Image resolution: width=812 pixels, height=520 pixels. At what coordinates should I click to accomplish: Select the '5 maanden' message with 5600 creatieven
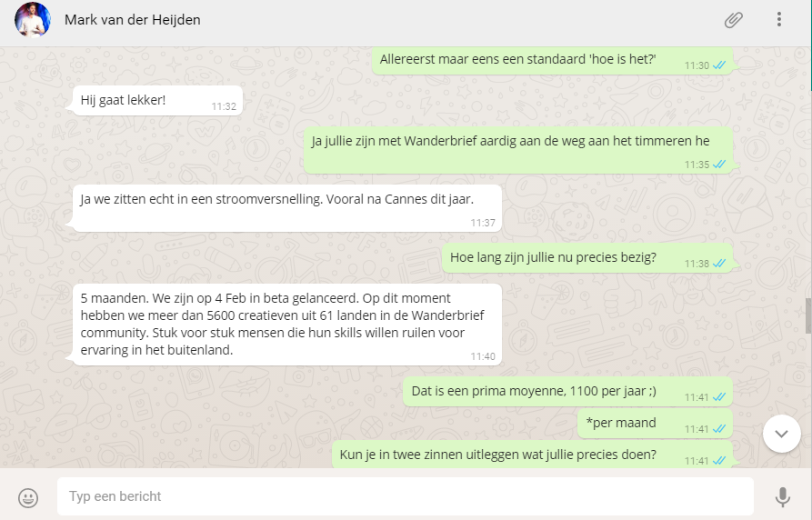[287, 325]
